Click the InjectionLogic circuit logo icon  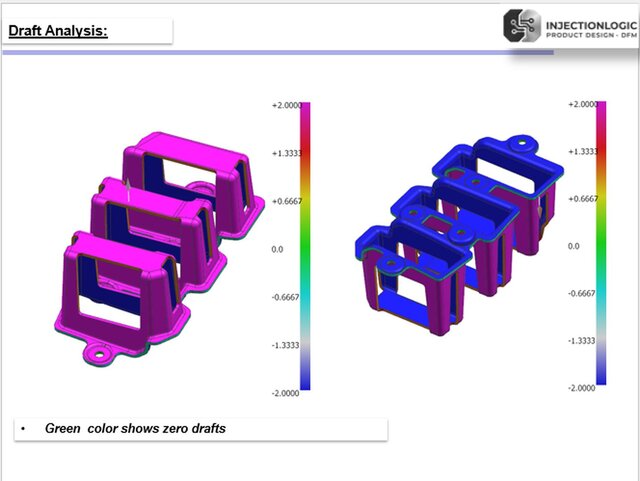[523, 27]
